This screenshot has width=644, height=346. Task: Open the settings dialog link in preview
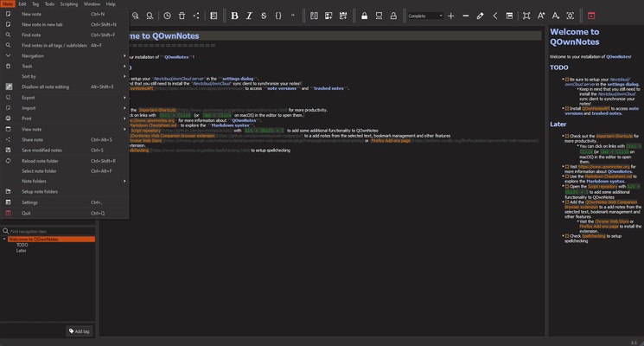(623, 84)
